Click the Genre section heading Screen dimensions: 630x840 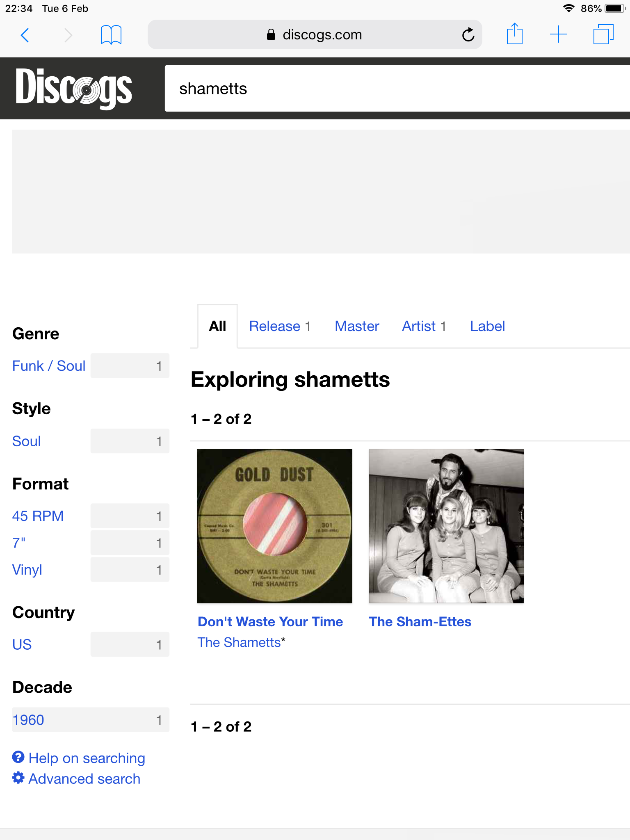(x=36, y=334)
